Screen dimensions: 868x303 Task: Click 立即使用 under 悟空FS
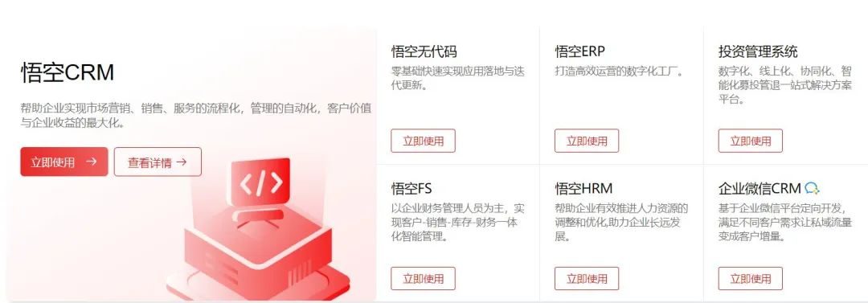pos(423,279)
